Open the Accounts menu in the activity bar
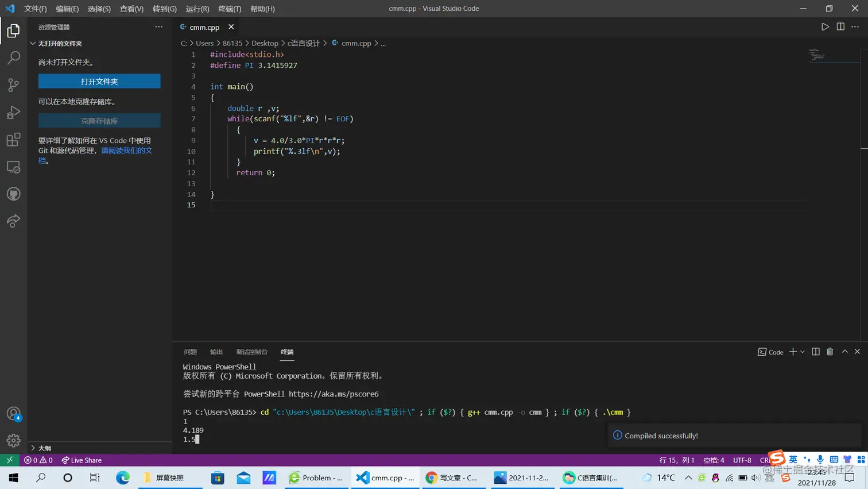The height and width of the screenshot is (489, 868). (x=13, y=414)
